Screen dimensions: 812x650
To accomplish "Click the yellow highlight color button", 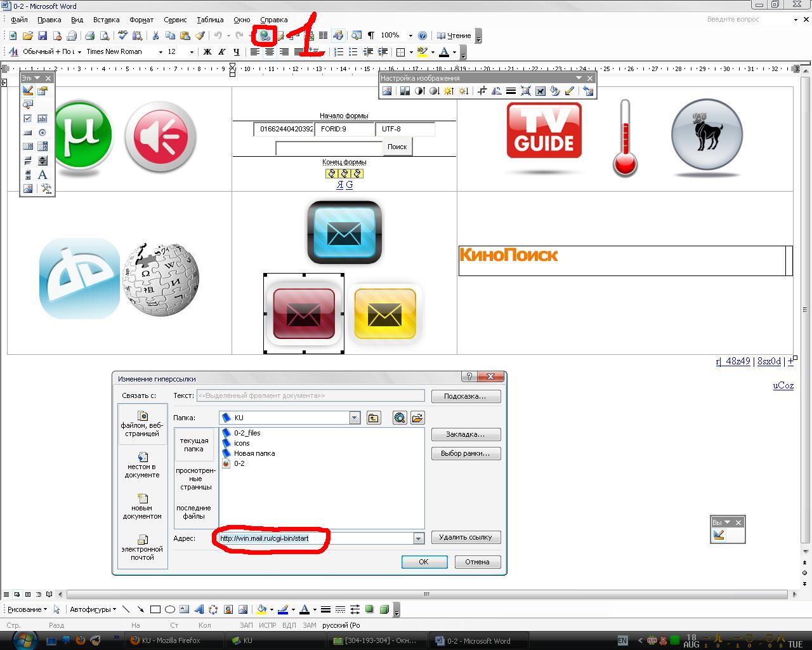I will 421,52.
